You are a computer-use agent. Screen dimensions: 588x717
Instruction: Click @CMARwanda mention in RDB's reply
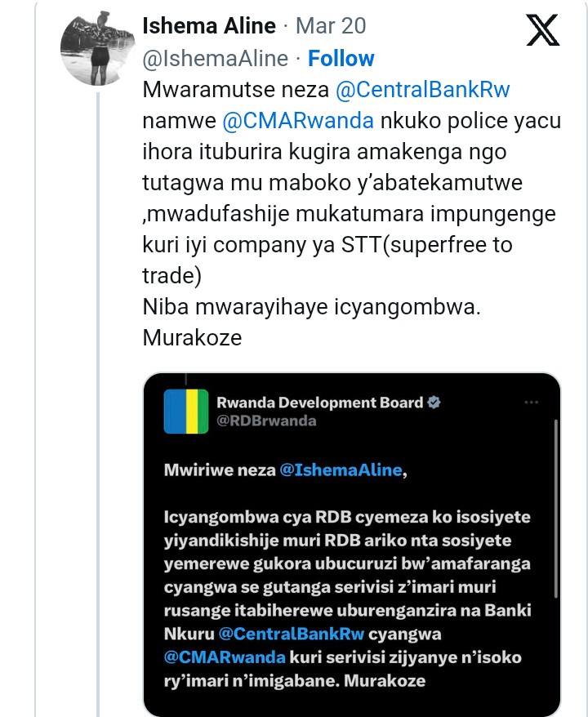point(225,657)
